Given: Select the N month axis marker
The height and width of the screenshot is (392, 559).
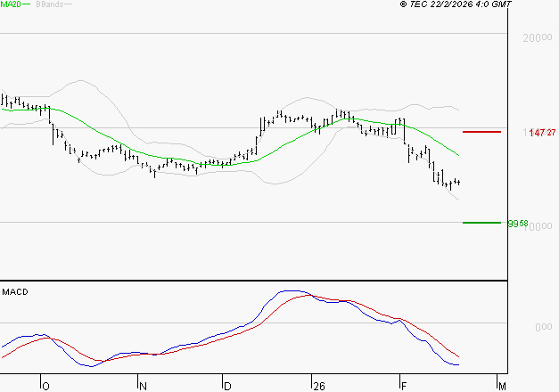Looking at the screenshot, I should pos(143,387).
